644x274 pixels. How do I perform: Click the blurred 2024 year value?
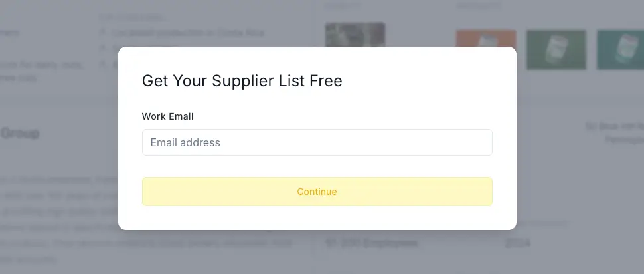518,243
